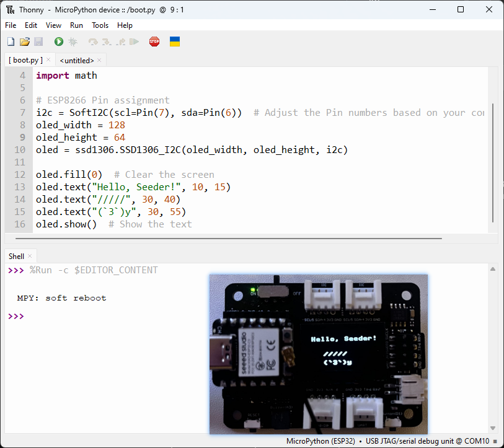Viewport: 504px width, 448px height.
Task: Click the editor horizontal scrollbar
Action: tap(229, 239)
